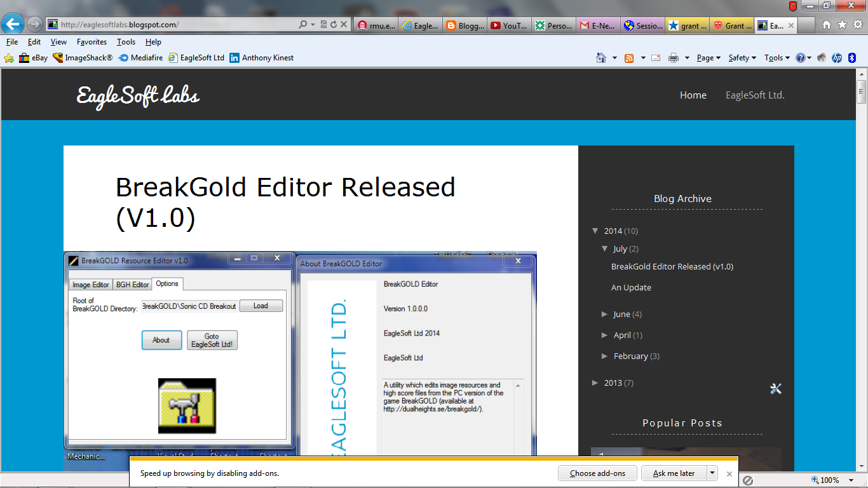Switch to the Blogger browser tab
The height and width of the screenshot is (488, 868).
[x=466, y=25]
